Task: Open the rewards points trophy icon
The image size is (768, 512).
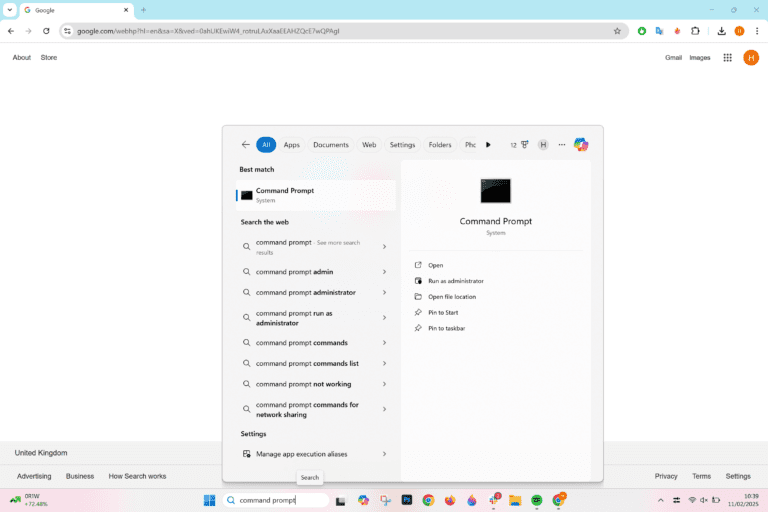Action: [525, 145]
